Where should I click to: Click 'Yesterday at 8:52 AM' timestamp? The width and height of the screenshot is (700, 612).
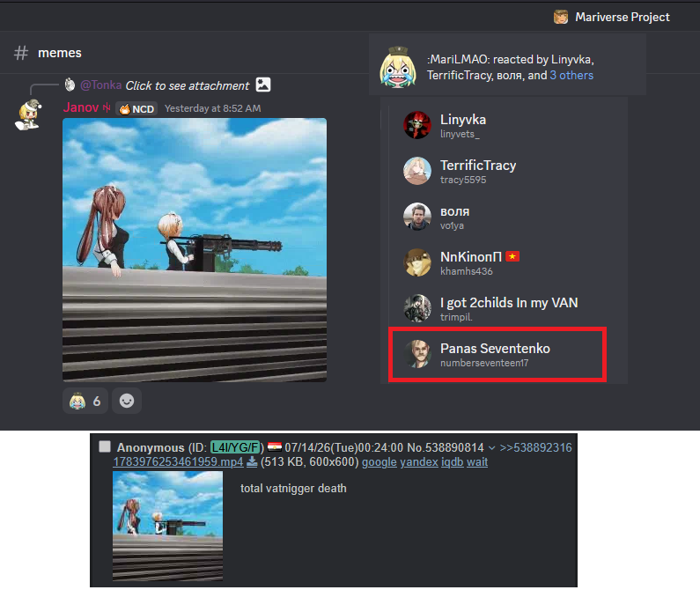click(212, 108)
